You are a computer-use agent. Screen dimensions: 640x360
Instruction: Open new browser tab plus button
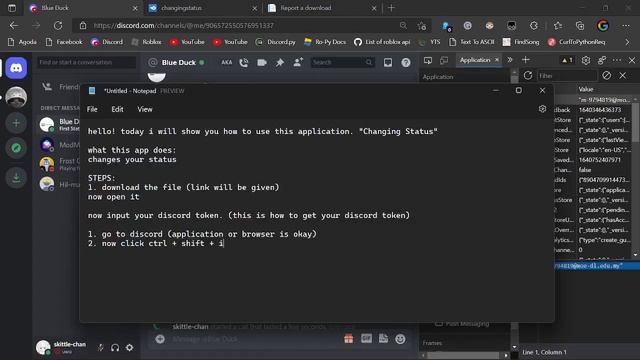pyautogui.click(x=391, y=8)
